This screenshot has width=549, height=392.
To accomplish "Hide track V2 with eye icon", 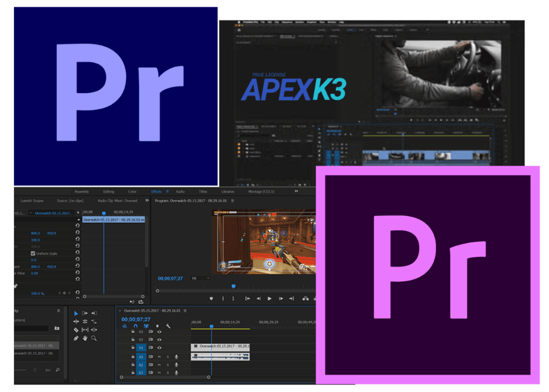I will pos(159,340).
